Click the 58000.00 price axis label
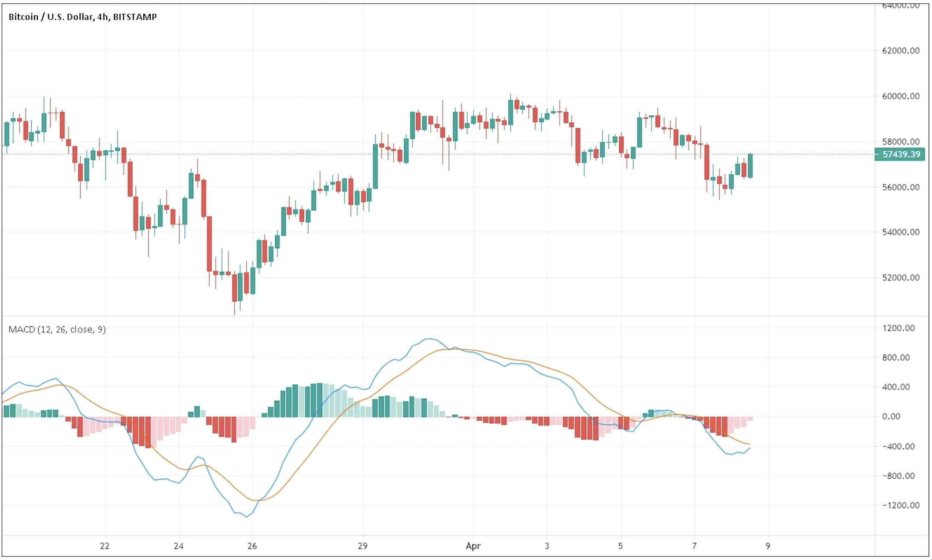Image resolution: width=932 pixels, height=560 pixels. 901,142
